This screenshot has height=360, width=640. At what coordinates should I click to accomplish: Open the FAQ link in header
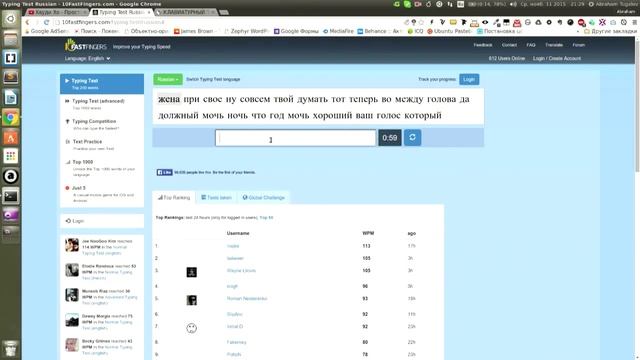point(531,45)
